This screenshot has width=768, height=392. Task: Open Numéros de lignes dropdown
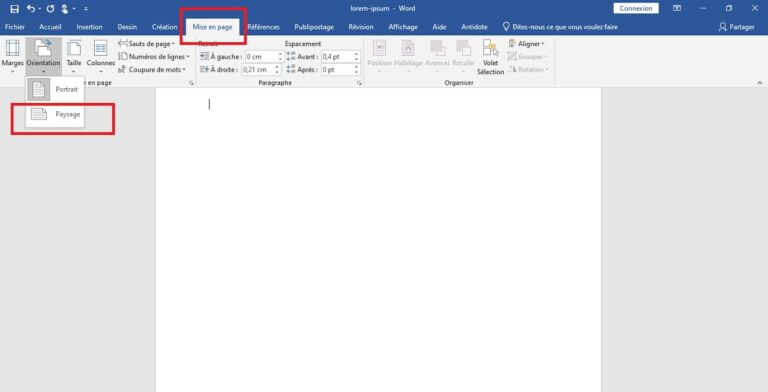154,56
